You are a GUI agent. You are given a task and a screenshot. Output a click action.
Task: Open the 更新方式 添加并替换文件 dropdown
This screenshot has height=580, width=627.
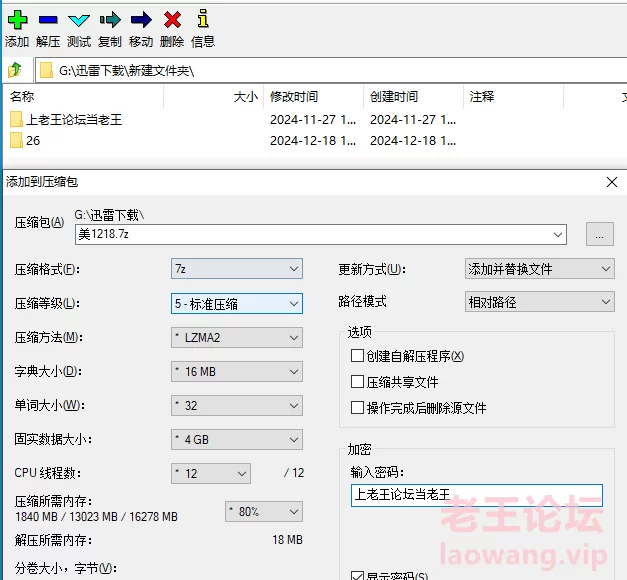click(540, 269)
